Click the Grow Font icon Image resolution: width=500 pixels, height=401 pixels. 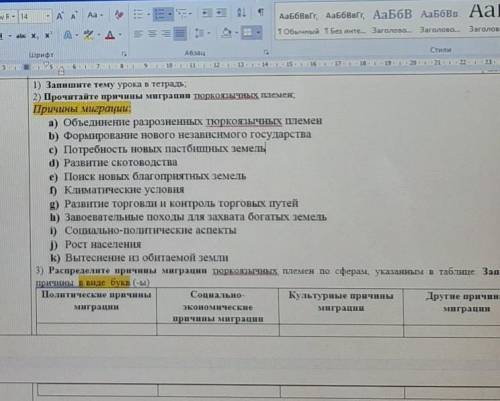(60, 15)
